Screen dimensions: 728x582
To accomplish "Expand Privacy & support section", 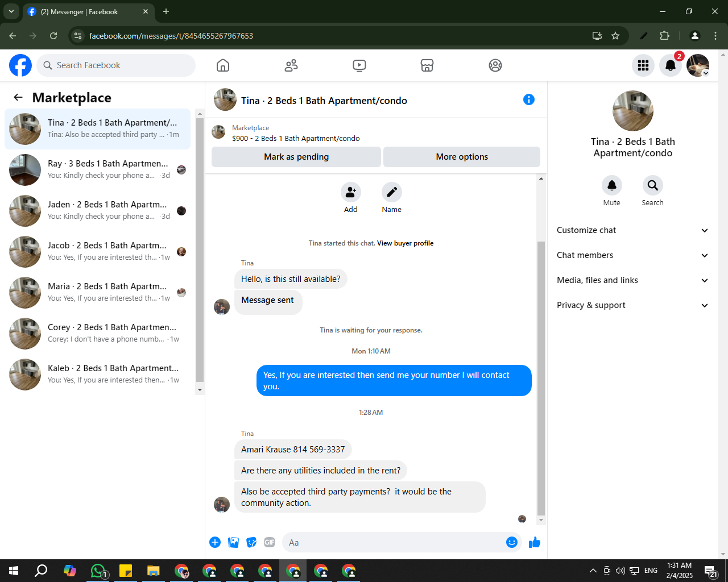I will [632, 305].
